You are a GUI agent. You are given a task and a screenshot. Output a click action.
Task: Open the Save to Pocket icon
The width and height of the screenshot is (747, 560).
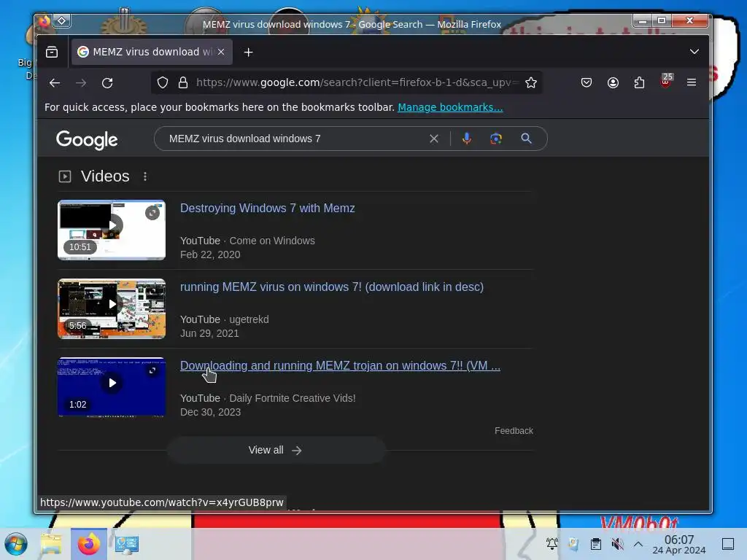pos(587,83)
